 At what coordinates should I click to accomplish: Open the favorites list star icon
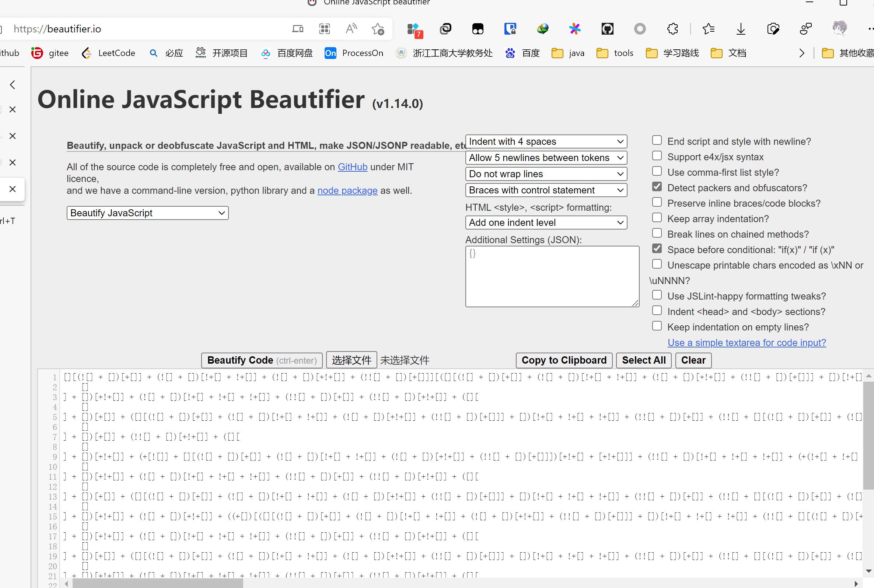coord(708,29)
